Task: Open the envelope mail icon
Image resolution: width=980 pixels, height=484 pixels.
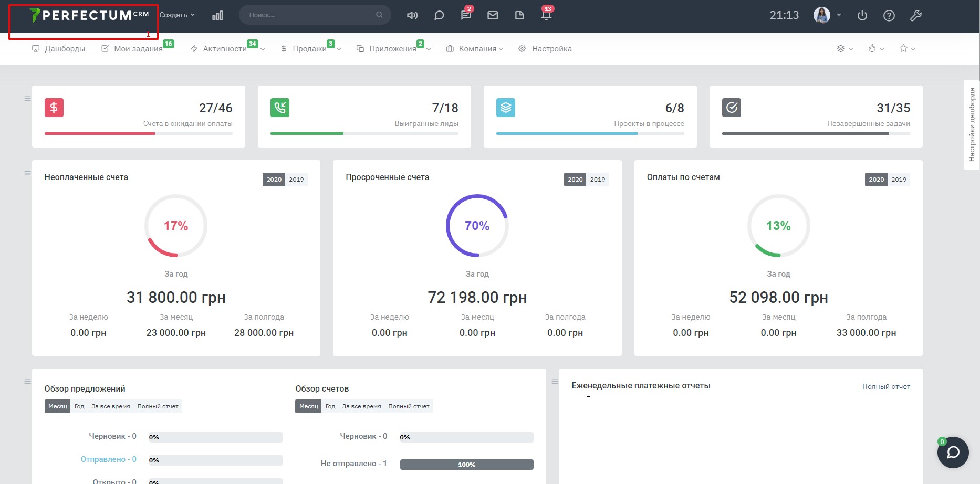Action: pyautogui.click(x=493, y=15)
